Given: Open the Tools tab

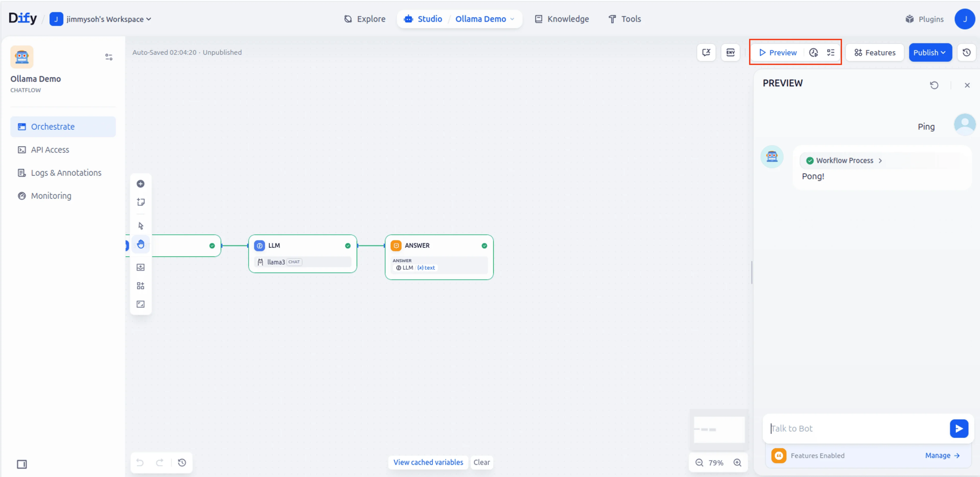Looking at the screenshot, I should click(625, 19).
